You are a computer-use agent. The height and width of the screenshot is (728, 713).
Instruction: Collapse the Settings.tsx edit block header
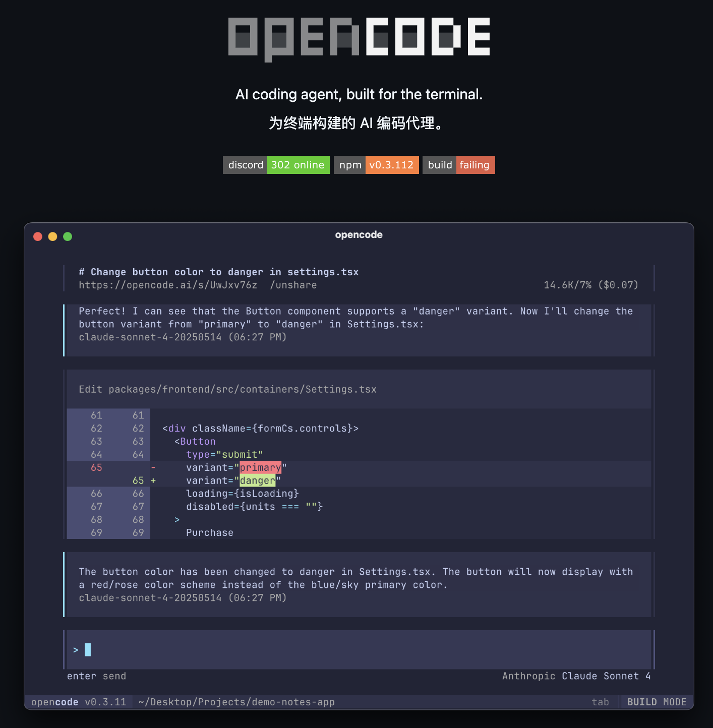227,389
